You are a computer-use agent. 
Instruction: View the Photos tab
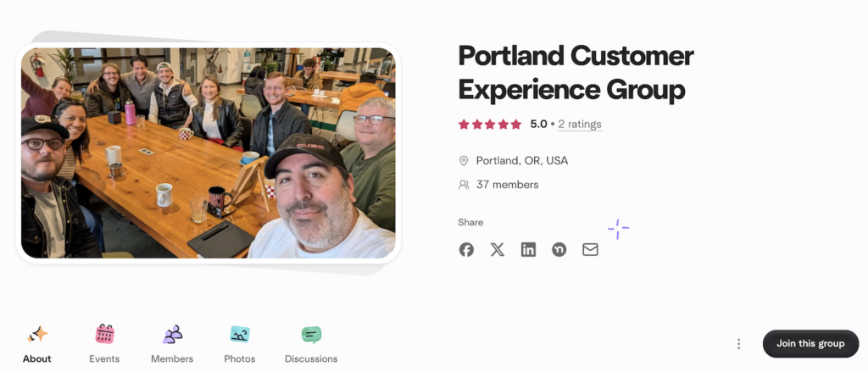click(x=240, y=344)
